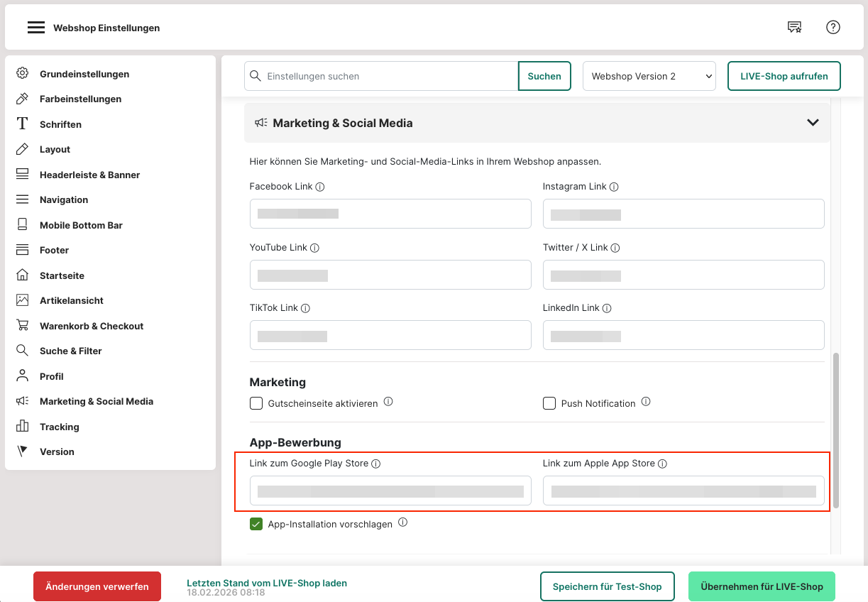This screenshot has height=602, width=868.
Task: Uncheck App-Installation vorschlagen checkbox
Action: 256,524
